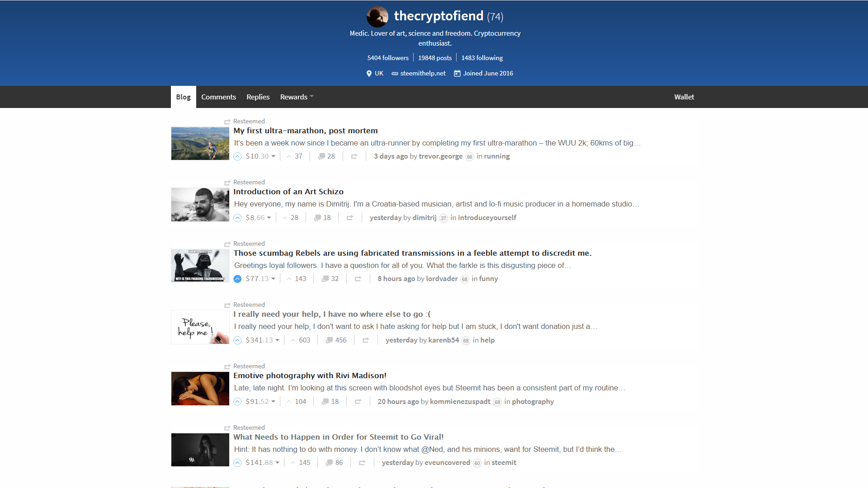Show the 28 voters on the Art Schizo post
Screen dimensions: 868x488
click(290, 218)
